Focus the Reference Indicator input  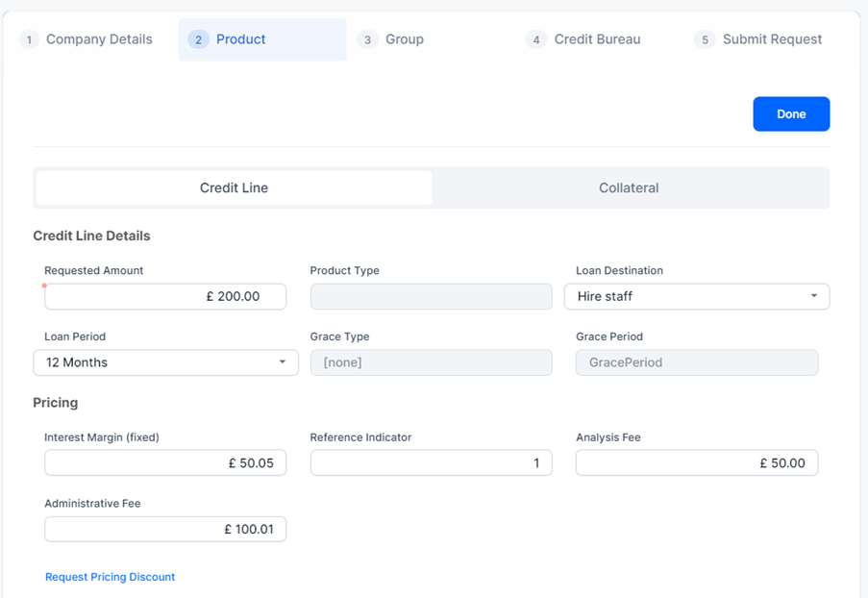pos(431,462)
